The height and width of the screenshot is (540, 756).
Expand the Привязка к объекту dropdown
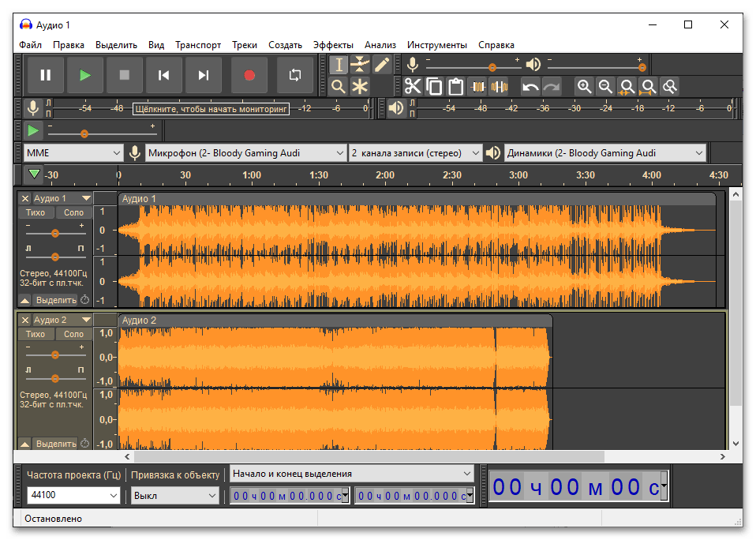pos(174,496)
